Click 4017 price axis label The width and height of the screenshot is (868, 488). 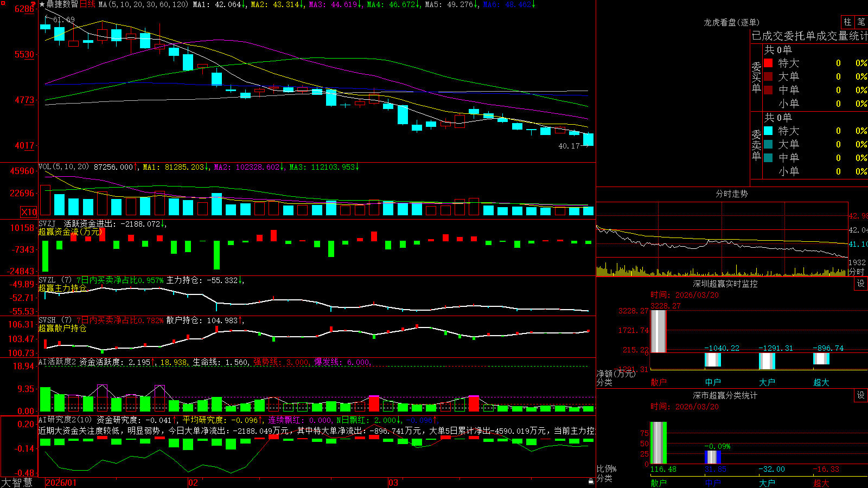click(24, 145)
